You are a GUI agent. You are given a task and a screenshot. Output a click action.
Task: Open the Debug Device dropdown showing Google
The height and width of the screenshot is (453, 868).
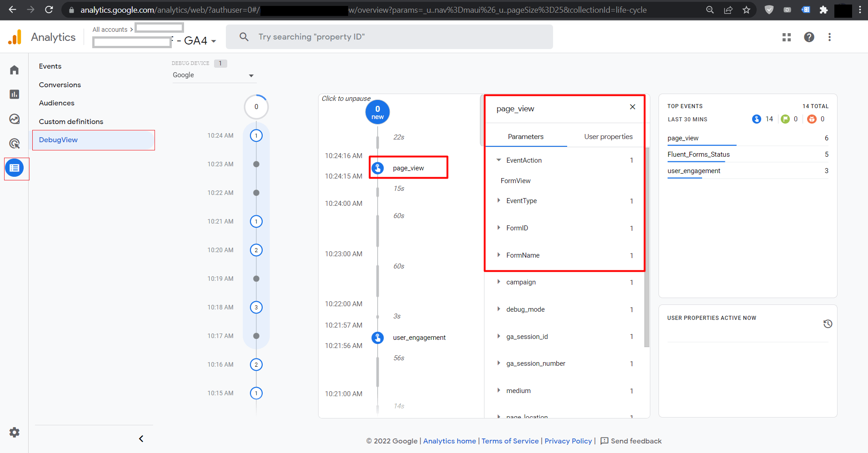tap(213, 75)
